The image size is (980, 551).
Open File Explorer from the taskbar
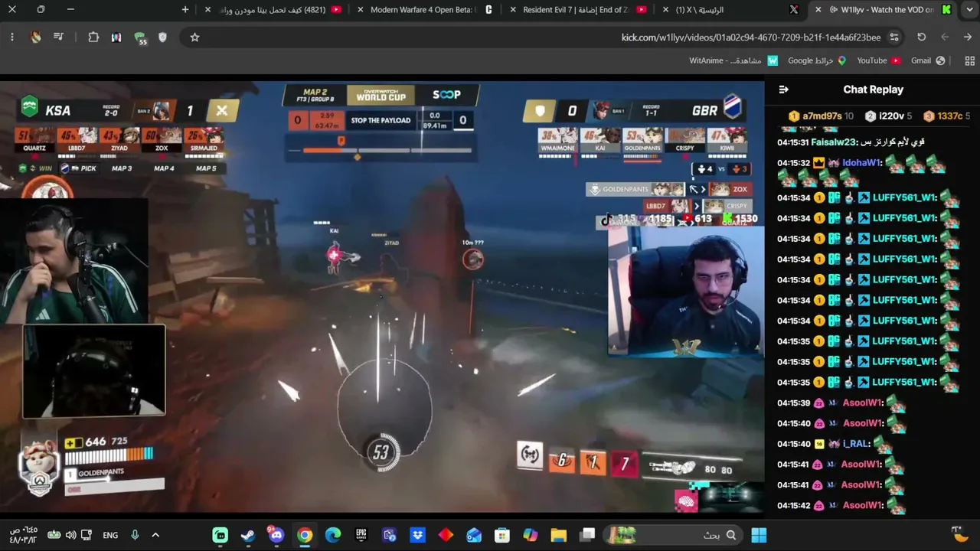click(558, 535)
